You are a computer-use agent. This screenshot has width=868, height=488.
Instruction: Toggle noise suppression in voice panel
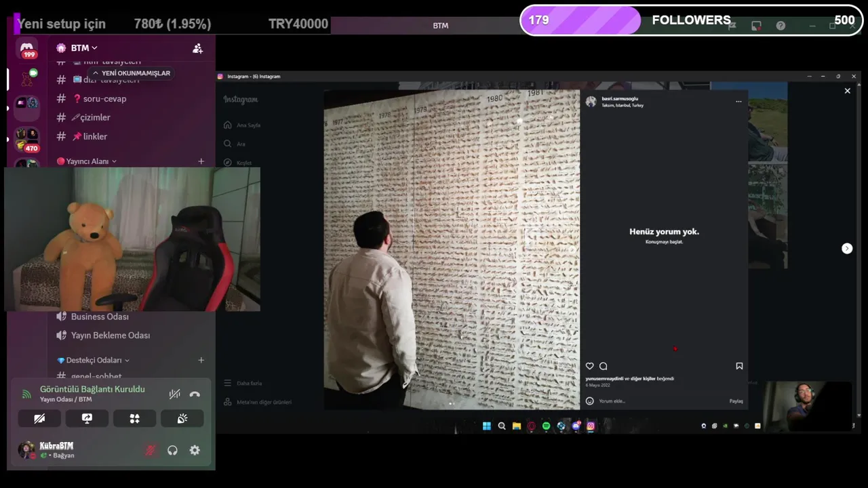click(174, 394)
